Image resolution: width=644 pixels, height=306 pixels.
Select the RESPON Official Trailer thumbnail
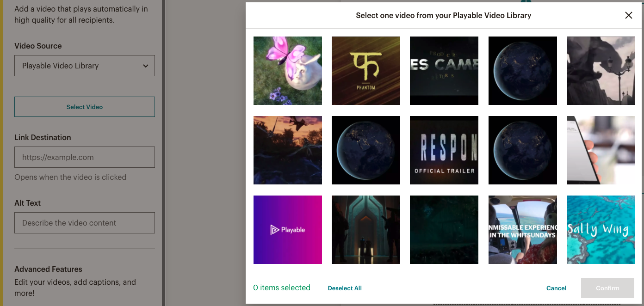pos(444,150)
